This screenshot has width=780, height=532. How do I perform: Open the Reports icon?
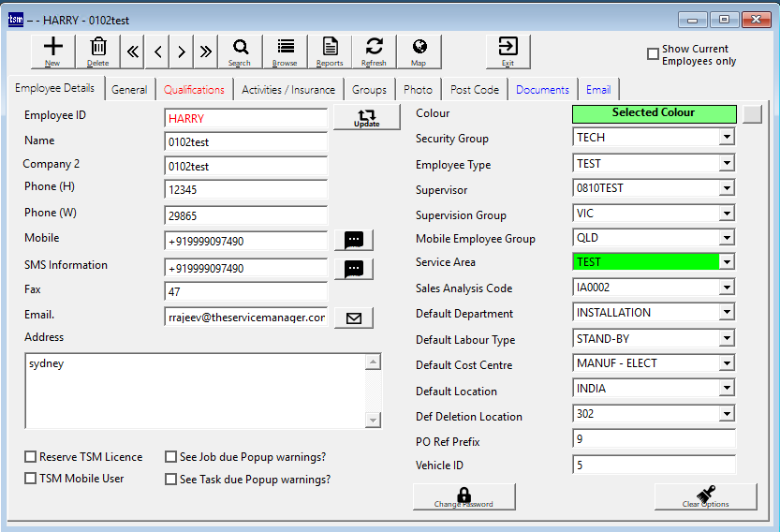[x=330, y=52]
